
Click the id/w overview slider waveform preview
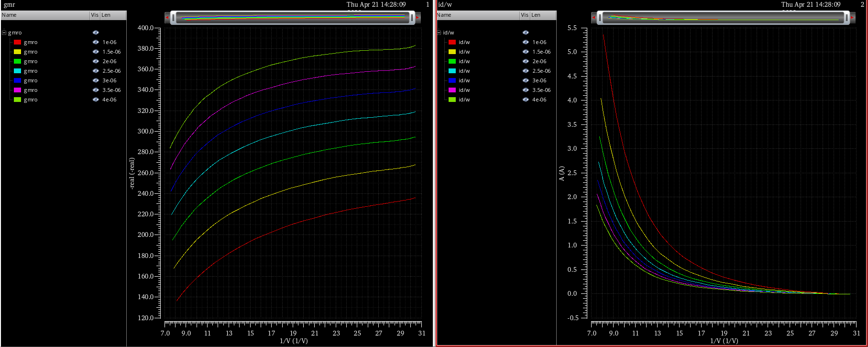click(x=723, y=18)
